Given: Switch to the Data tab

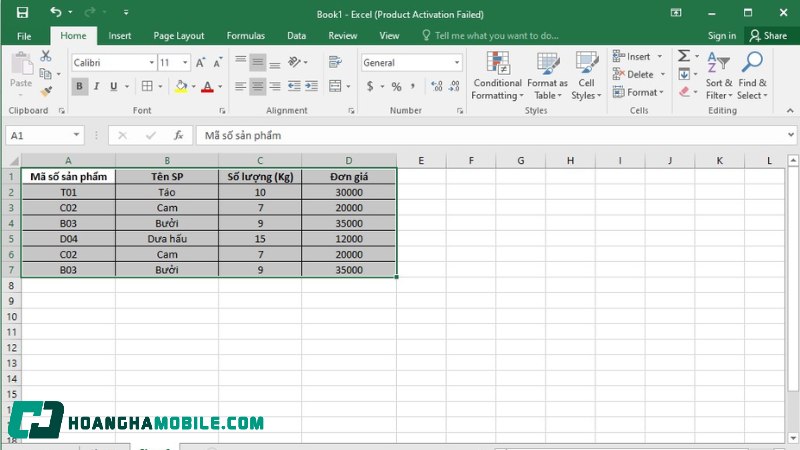Looking at the screenshot, I should pyautogui.click(x=296, y=36).
